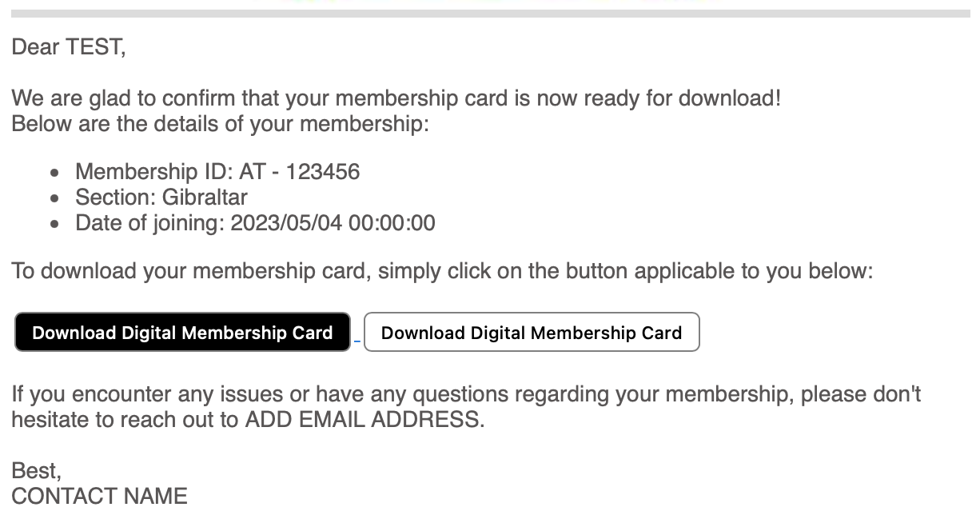Click the white Download Digital Membership Card button
Image resolution: width=980 pixels, height=531 pixels.
pyautogui.click(x=532, y=333)
